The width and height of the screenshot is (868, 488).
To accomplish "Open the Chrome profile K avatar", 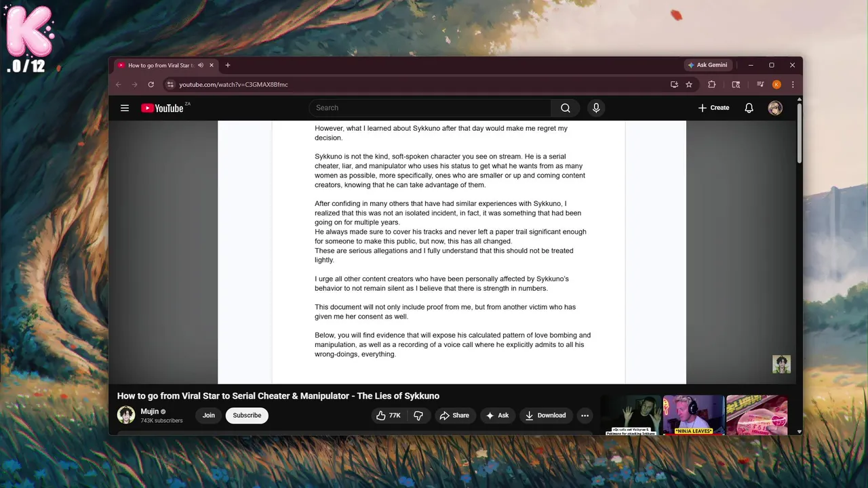I will click(776, 85).
